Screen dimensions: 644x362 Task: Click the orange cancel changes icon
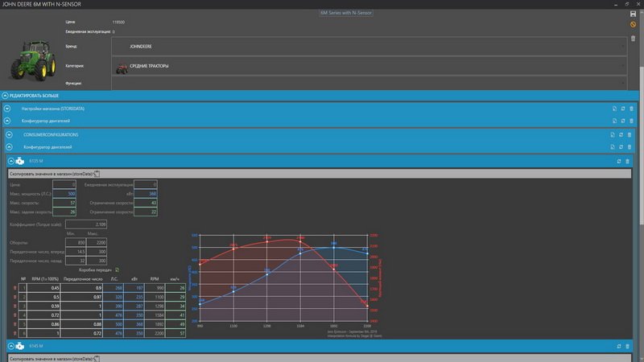(633, 25)
